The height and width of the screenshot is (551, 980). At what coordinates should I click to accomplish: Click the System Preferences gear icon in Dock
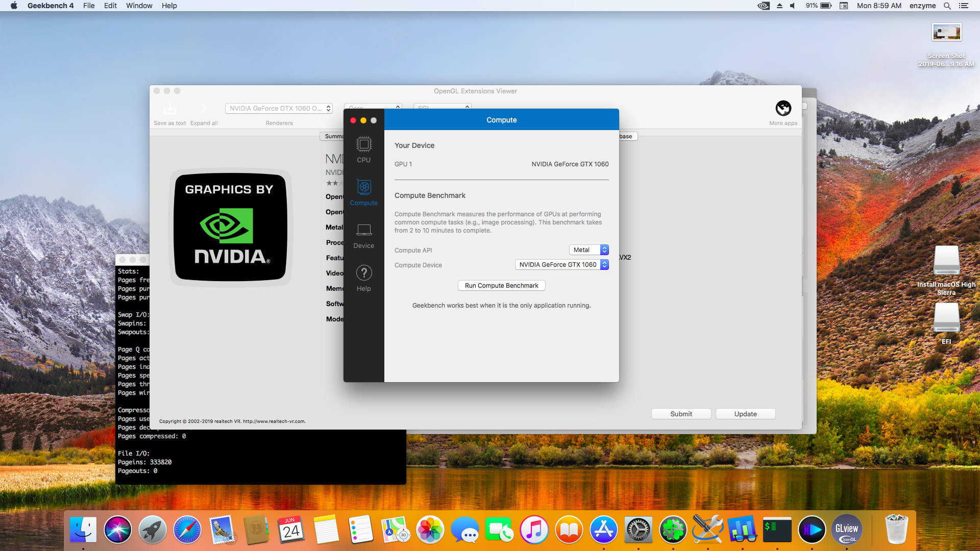pos(638,530)
